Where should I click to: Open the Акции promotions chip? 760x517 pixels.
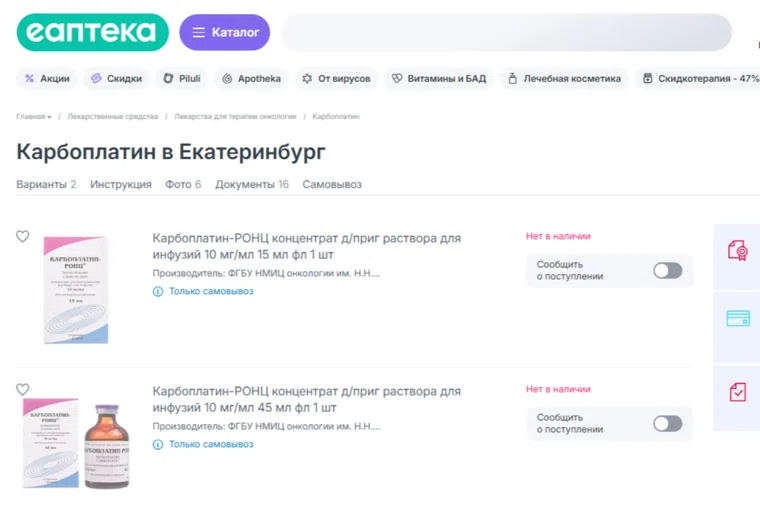(47, 78)
